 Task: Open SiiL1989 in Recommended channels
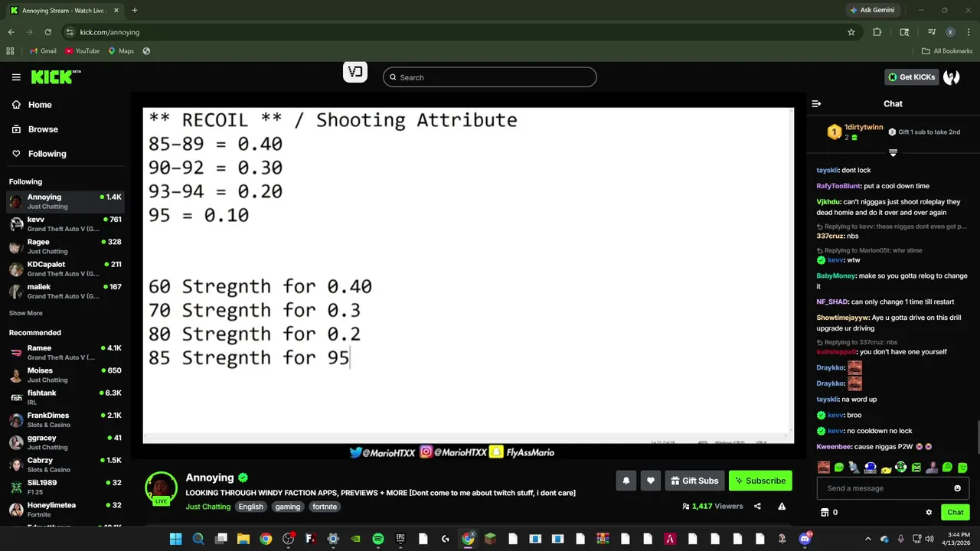65,487
